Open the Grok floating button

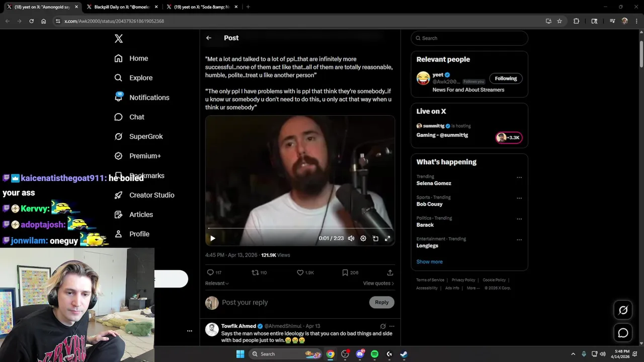(623, 310)
